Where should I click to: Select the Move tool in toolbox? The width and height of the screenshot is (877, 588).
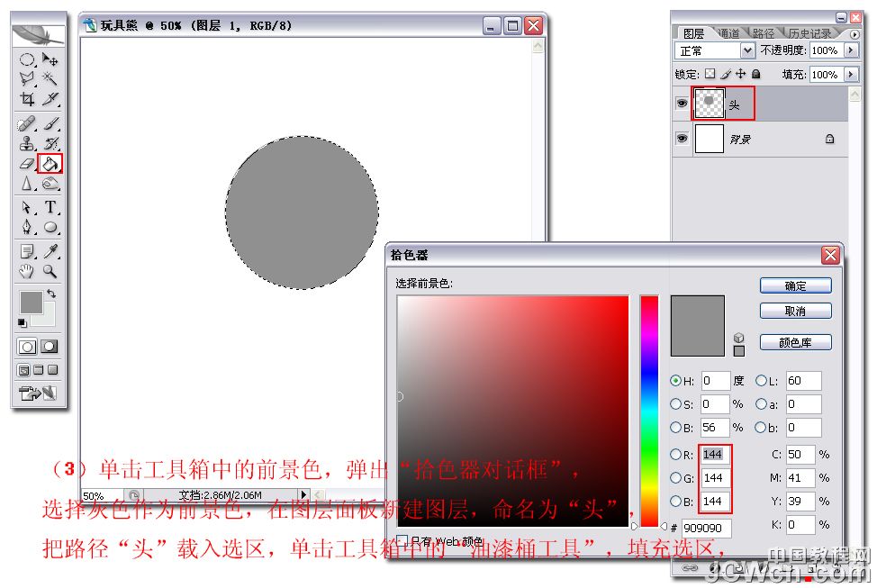(x=50, y=59)
